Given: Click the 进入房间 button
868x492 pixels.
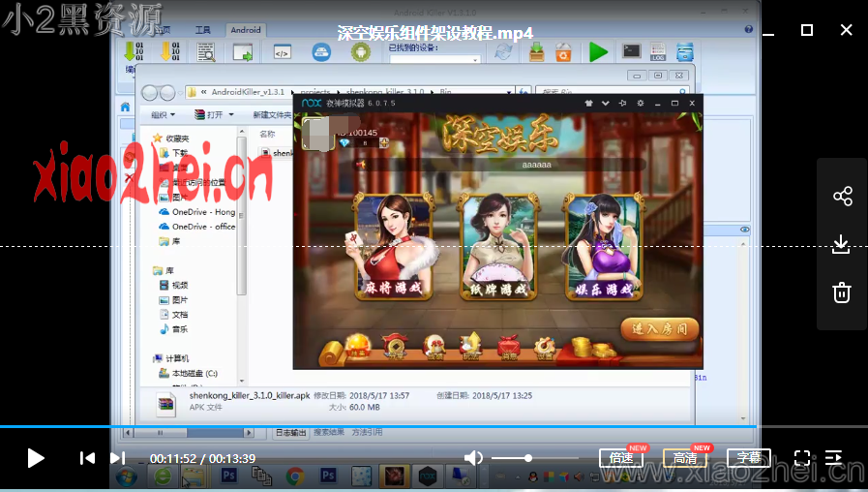Looking at the screenshot, I should click(659, 329).
